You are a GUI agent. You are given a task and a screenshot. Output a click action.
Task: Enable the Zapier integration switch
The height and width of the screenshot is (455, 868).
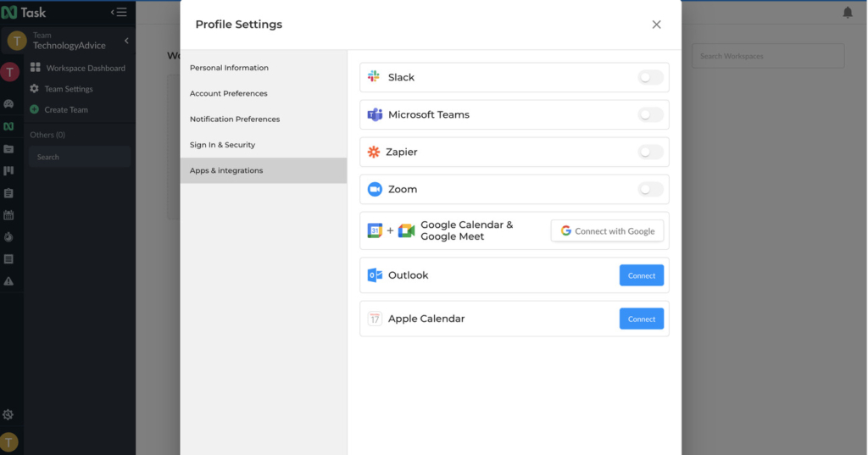tap(650, 152)
